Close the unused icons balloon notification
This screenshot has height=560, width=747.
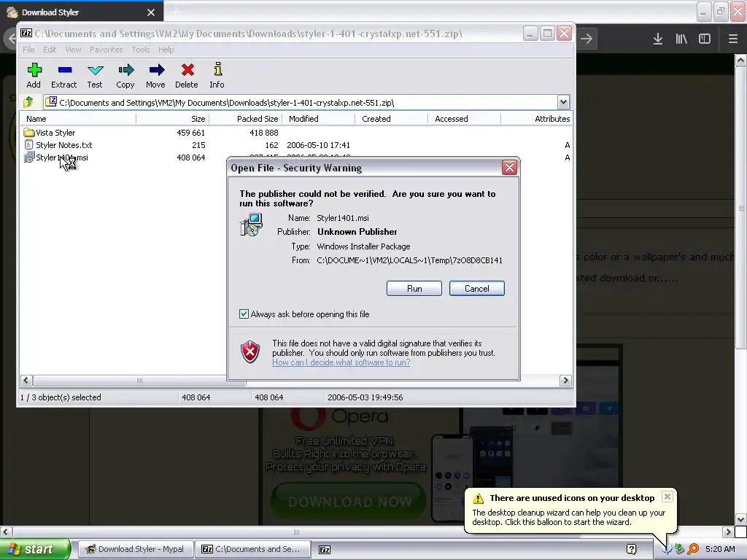[x=667, y=497]
